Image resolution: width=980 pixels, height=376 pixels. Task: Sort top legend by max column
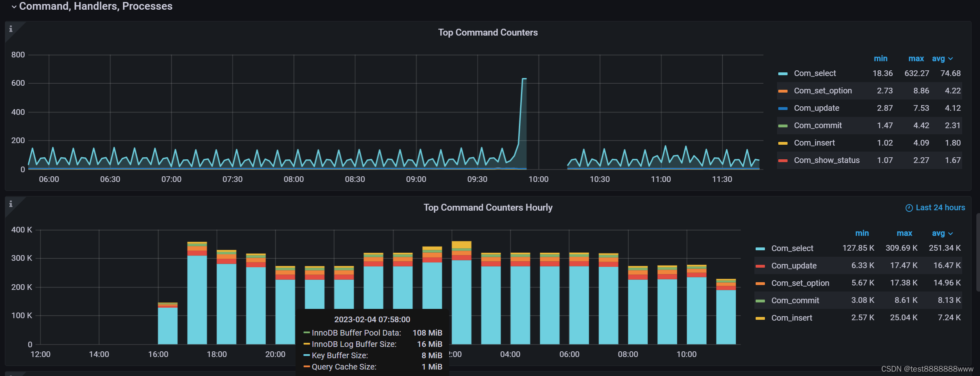pyautogui.click(x=916, y=59)
